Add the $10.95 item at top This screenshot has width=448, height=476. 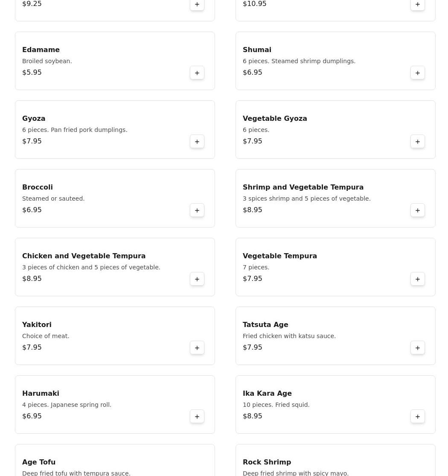coord(418,5)
